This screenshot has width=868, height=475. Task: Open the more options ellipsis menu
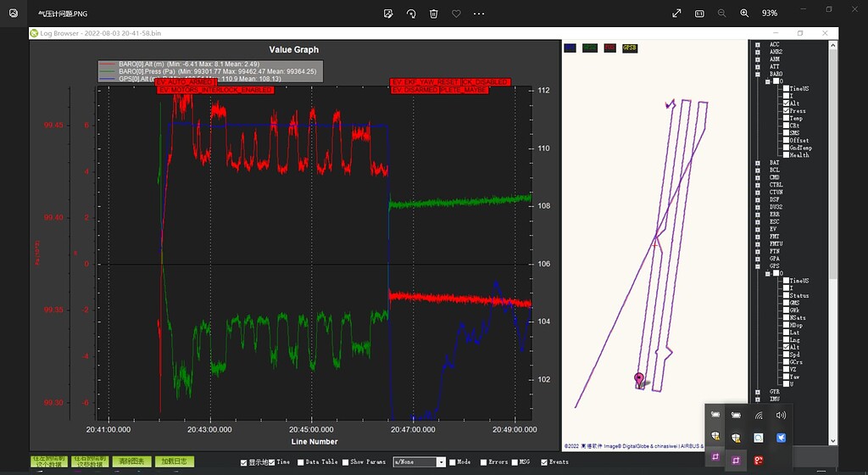point(479,14)
